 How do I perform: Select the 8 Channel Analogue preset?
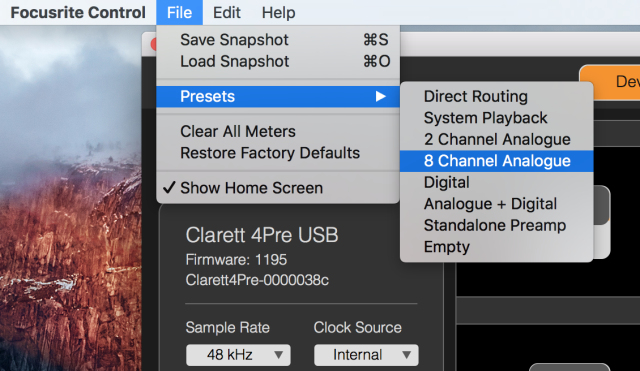coord(496,161)
